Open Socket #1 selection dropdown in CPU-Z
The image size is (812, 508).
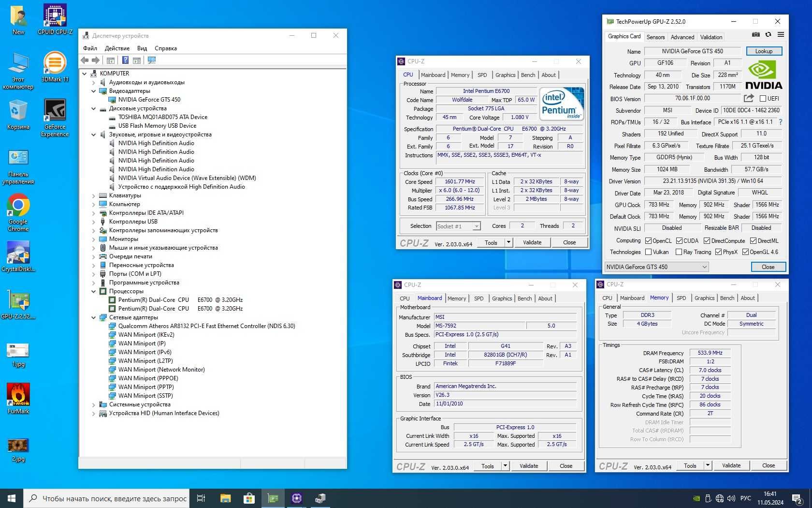[458, 226]
